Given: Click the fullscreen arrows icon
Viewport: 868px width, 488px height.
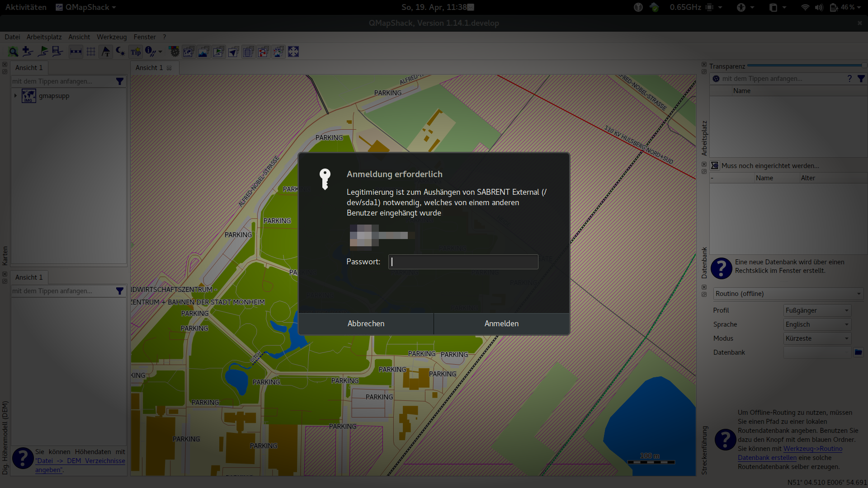Looking at the screenshot, I should (x=293, y=52).
